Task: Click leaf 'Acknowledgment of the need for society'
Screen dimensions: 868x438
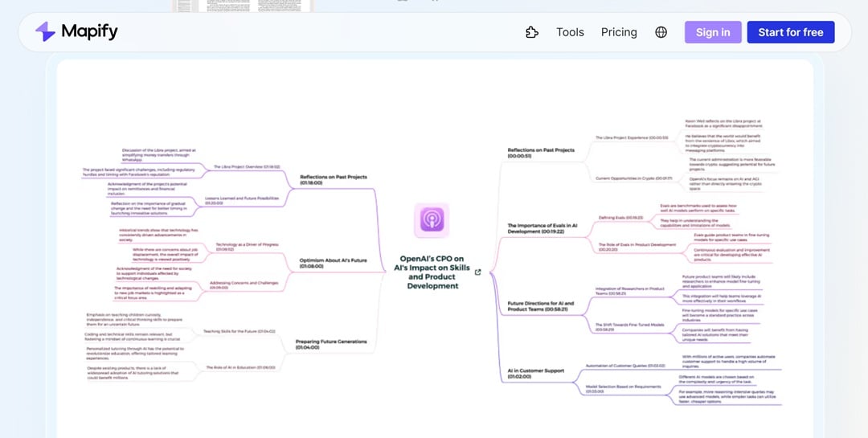Action: pos(154,273)
